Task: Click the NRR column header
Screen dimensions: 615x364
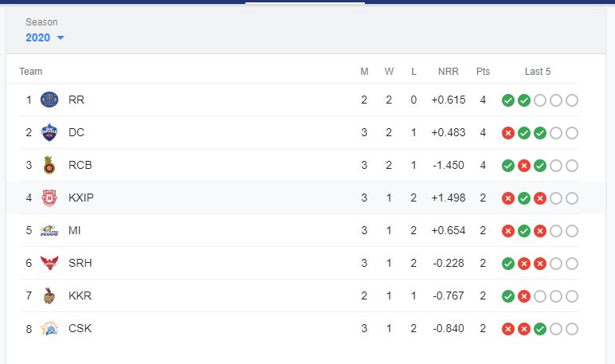Action: [x=449, y=72]
